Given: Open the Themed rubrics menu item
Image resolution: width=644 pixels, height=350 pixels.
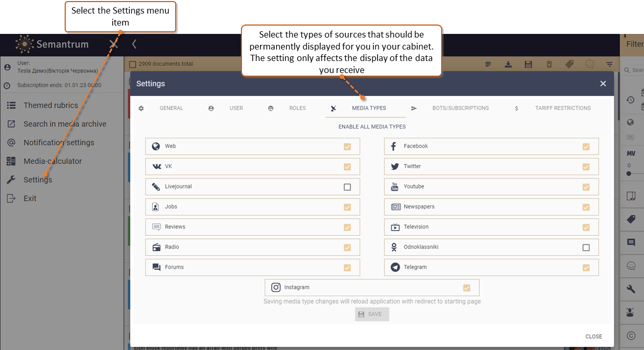Looking at the screenshot, I should [51, 105].
